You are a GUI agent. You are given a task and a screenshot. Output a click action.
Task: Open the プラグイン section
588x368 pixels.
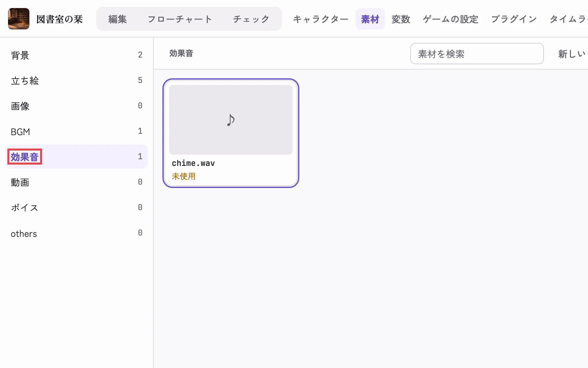[x=514, y=19]
